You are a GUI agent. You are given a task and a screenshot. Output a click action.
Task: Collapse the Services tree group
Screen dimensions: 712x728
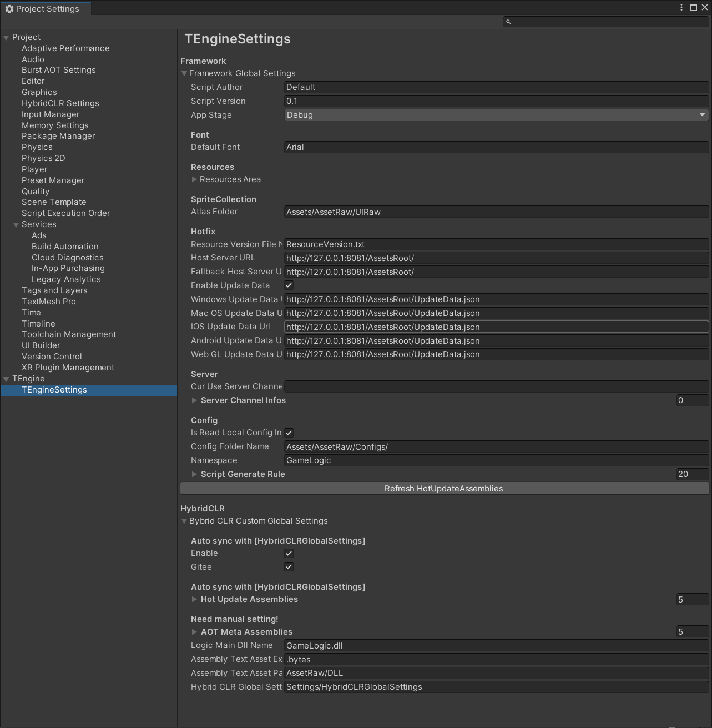16,225
